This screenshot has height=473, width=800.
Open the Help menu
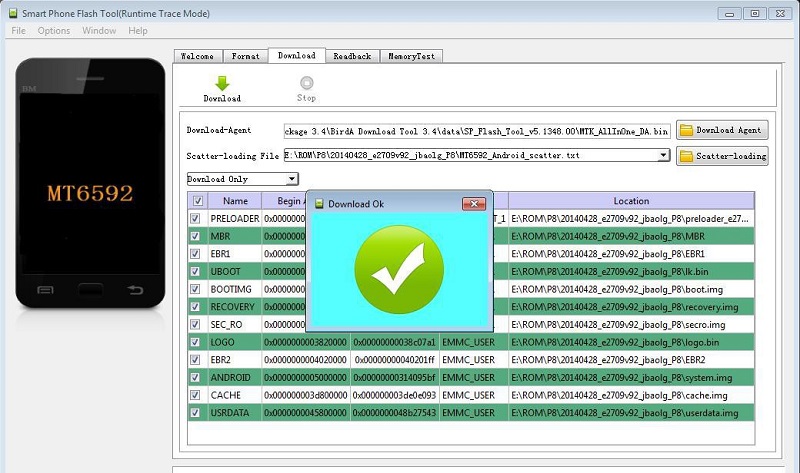pyautogui.click(x=138, y=31)
